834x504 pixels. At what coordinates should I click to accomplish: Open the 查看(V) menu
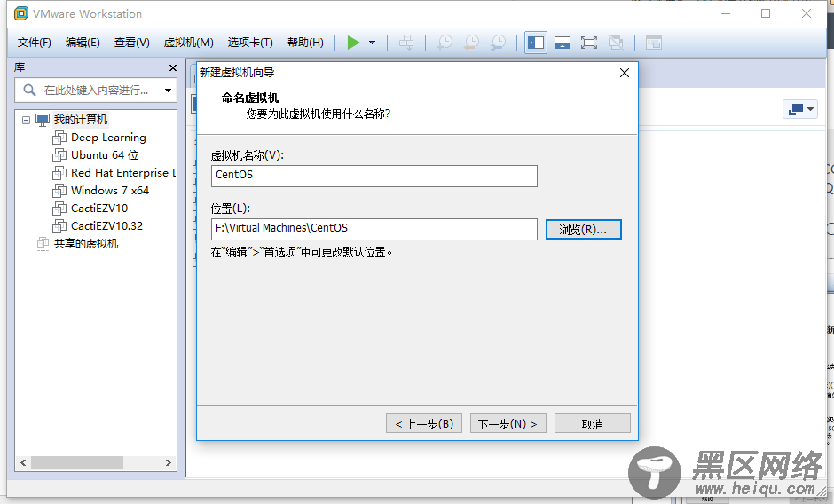click(x=131, y=43)
